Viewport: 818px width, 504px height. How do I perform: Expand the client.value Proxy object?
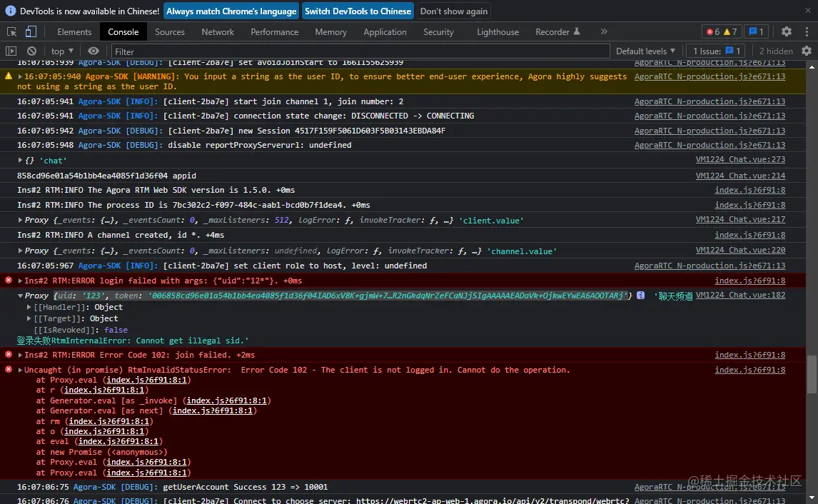coord(21,221)
